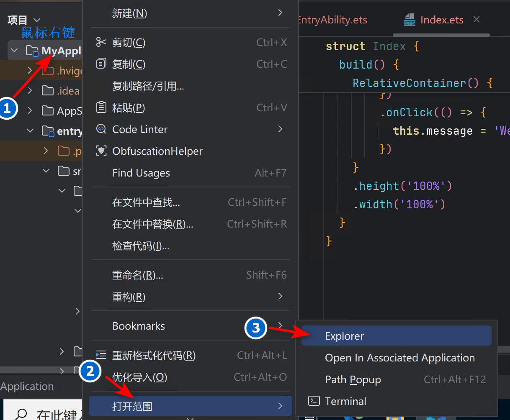Click the reformat code icon

click(x=101, y=355)
